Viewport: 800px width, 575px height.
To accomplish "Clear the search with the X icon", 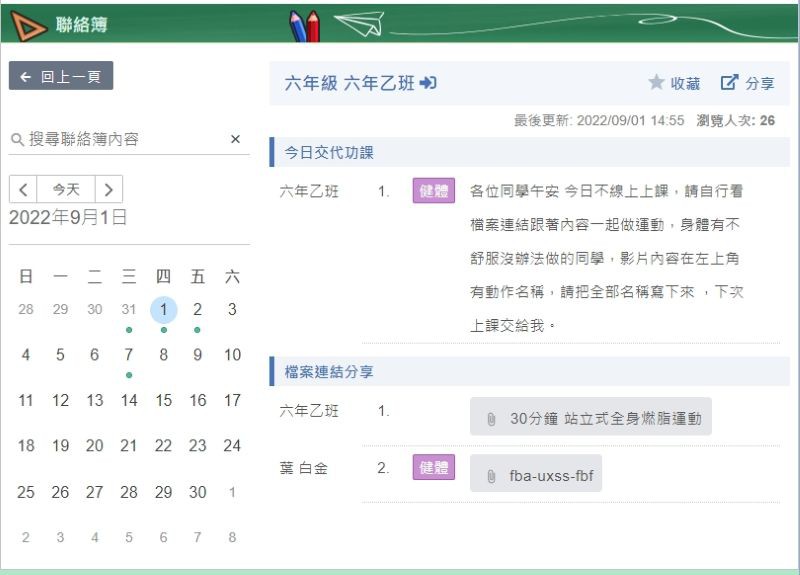I will click(x=235, y=139).
